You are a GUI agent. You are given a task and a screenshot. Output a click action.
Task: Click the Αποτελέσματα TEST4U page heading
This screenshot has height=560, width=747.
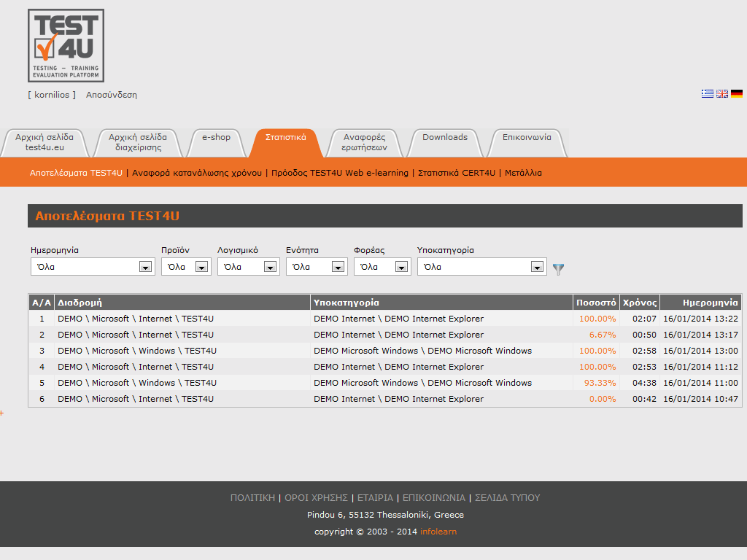pyautogui.click(x=107, y=216)
